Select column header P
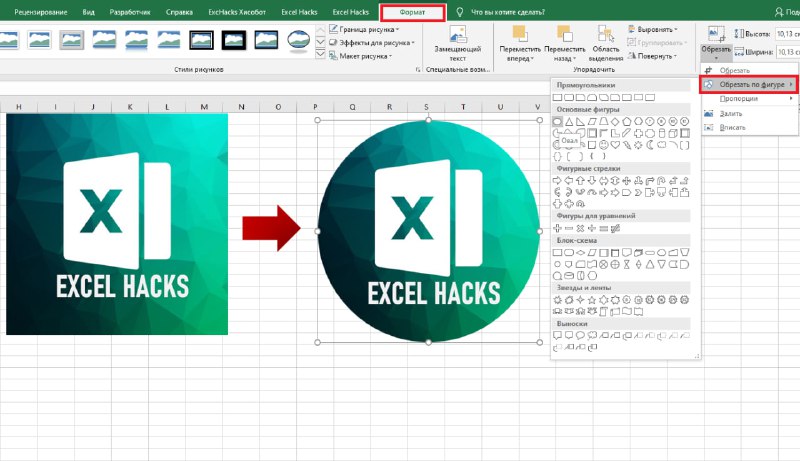800x461 pixels. coord(315,107)
